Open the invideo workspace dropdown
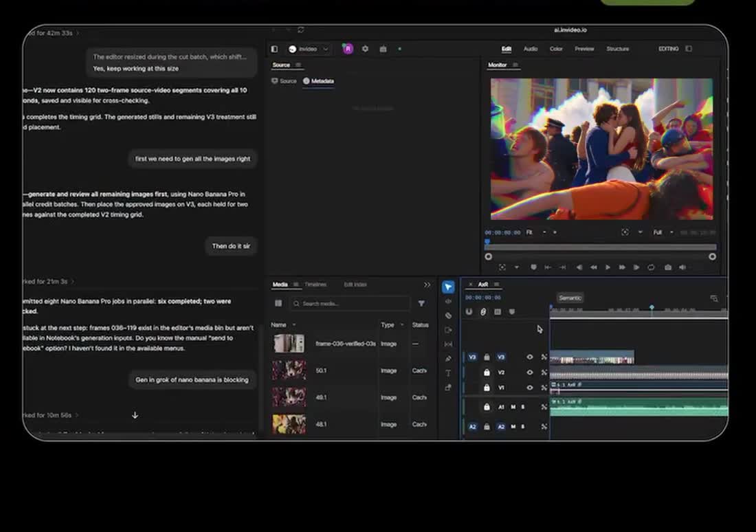The width and height of the screenshot is (756, 532). click(309, 49)
